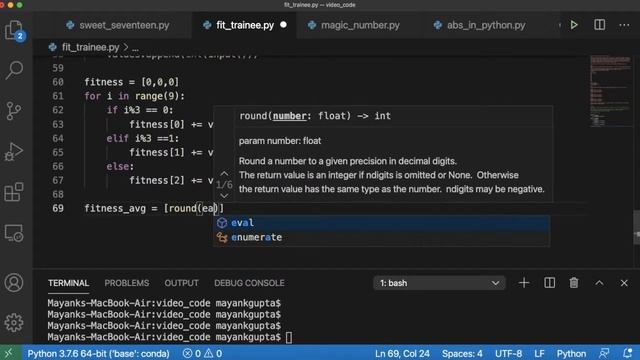Expand the breadcrumb ellipsis
Screen dimensions: 640x360
coord(136,48)
